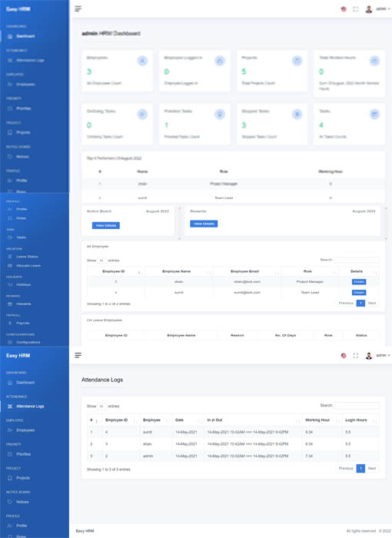The image size is (392, 538).
Task: Click hamburger menu above Attendance Logs heading
Action: (x=78, y=355)
